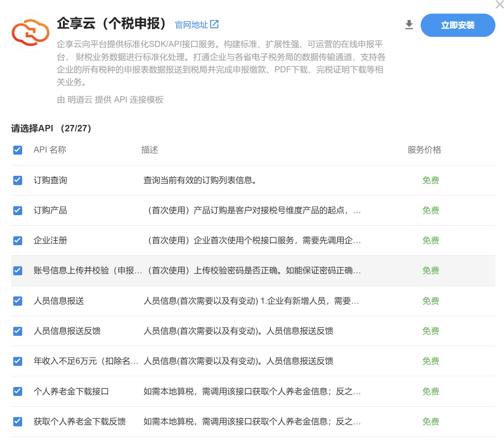Click the 订购产品 row's truncated description

[252, 210]
